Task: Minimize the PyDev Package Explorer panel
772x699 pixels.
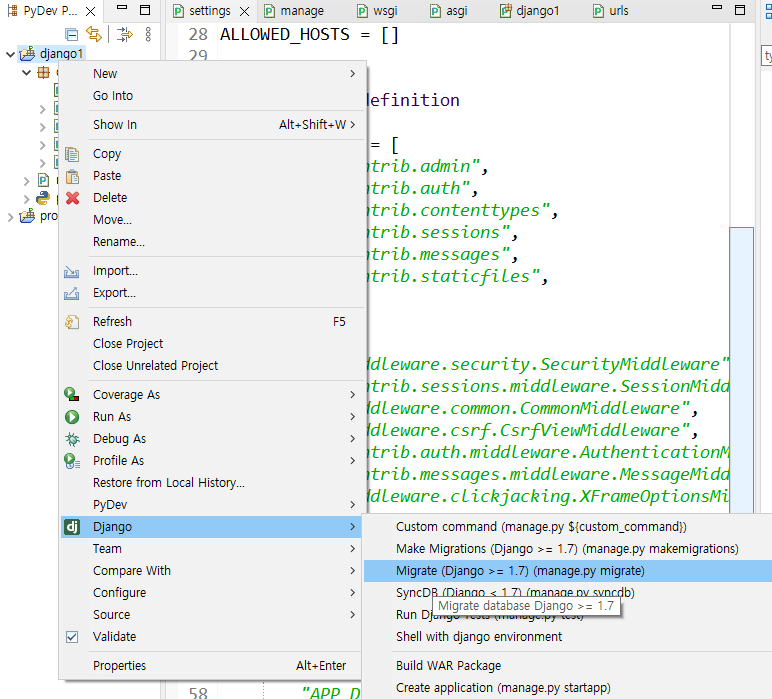Action: tap(122, 8)
